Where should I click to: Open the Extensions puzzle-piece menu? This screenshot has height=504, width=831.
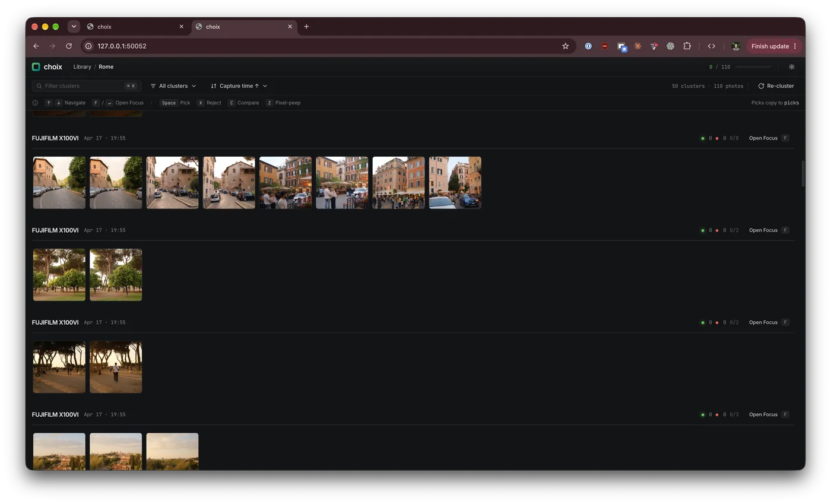687,46
